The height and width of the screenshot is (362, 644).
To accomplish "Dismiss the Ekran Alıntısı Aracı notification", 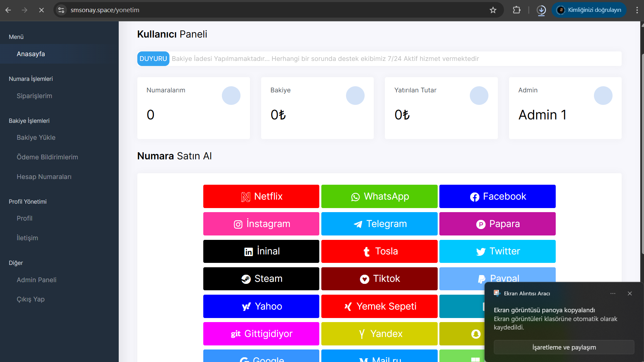I will click(629, 294).
